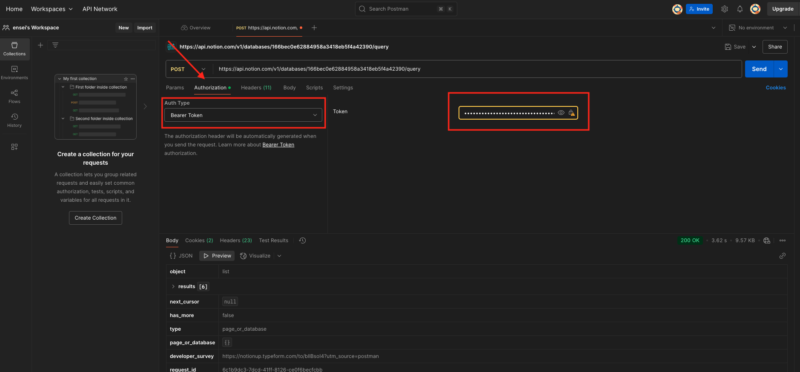This screenshot has height=372, width=800.
Task: Open the user avatar next to Upgrade
Action: pos(755,9)
